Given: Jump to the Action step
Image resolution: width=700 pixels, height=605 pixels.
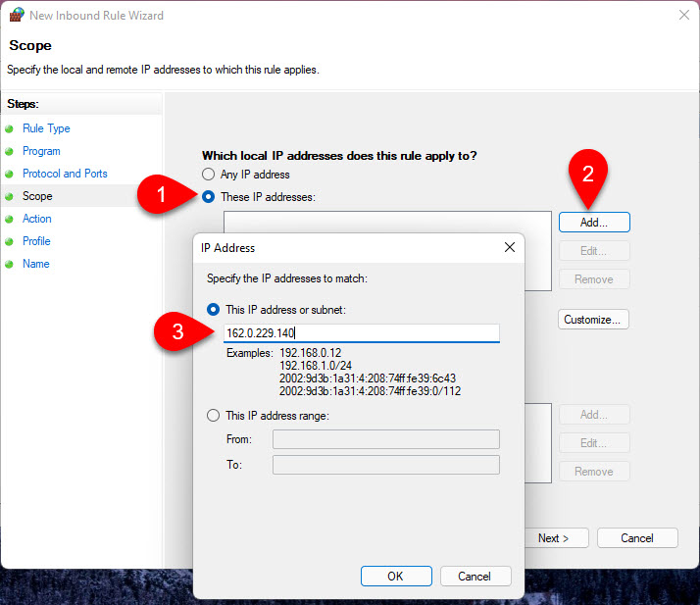Looking at the screenshot, I should pos(37,219).
